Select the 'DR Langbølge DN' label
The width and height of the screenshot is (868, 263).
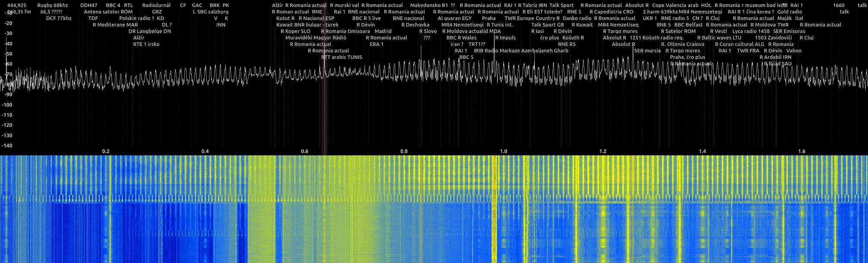pos(150,31)
